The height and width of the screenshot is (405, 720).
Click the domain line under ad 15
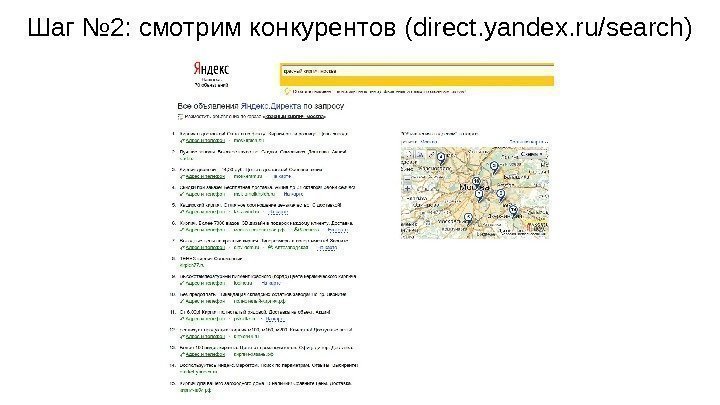coord(195,390)
